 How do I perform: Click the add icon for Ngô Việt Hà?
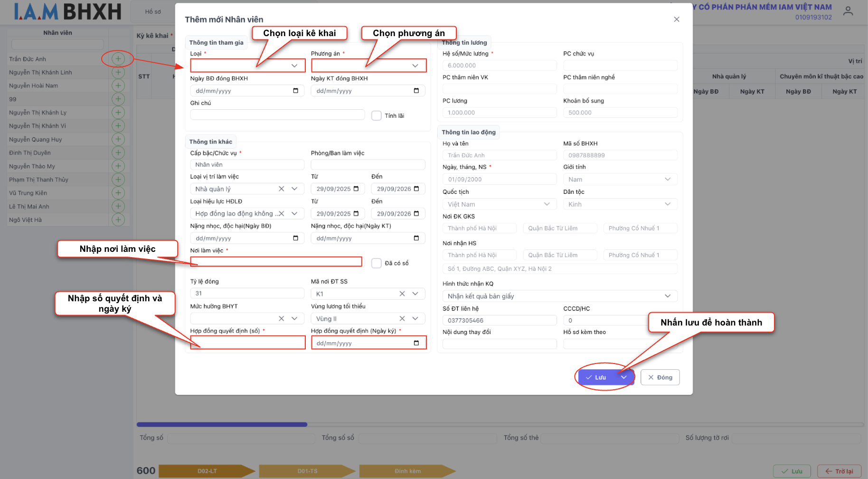118,220
